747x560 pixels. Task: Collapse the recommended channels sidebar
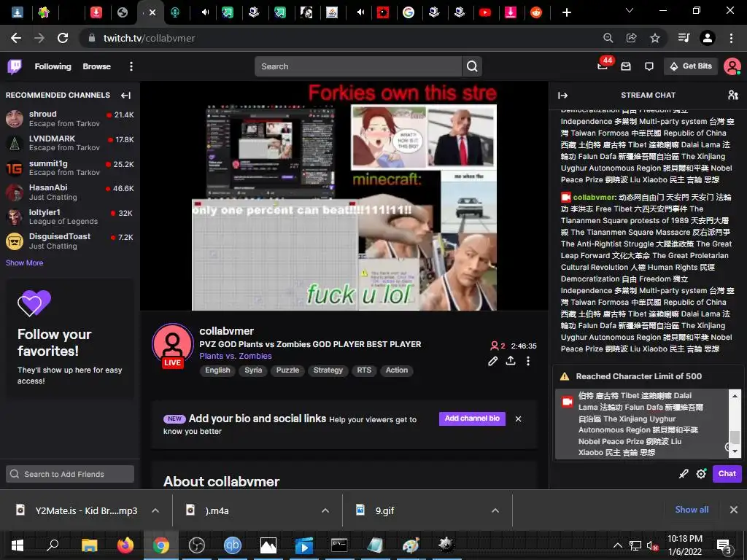125,96
